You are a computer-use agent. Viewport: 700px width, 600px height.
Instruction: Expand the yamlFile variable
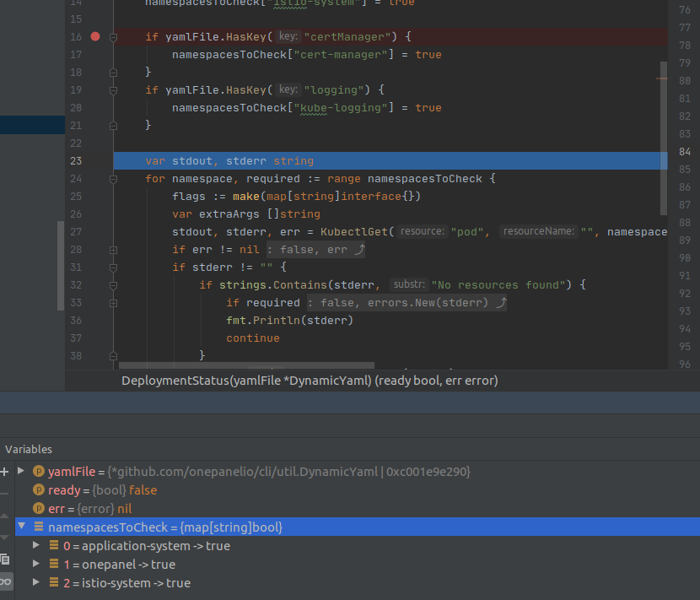click(x=21, y=471)
